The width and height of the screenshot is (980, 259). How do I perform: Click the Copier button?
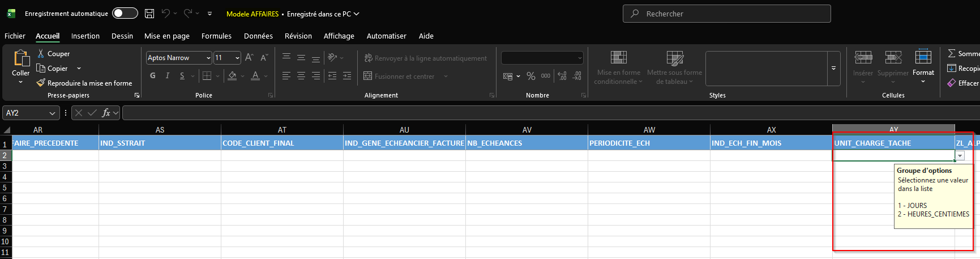click(x=52, y=68)
